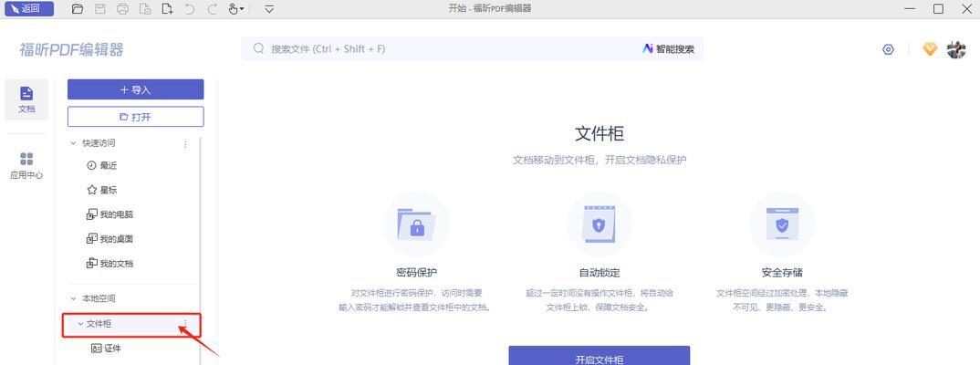Collapse the 文件柜 tree node
Screen dimensions: 980x365
coord(80,324)
